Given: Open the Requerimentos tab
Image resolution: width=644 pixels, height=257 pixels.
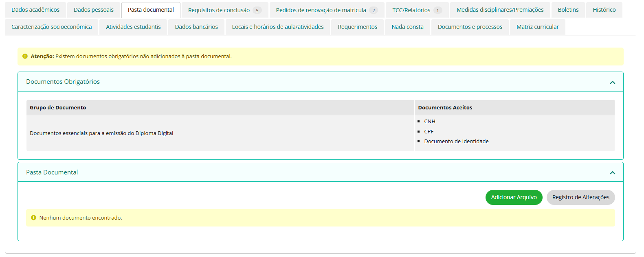Looking at the screenshot, I should (357, 27).
